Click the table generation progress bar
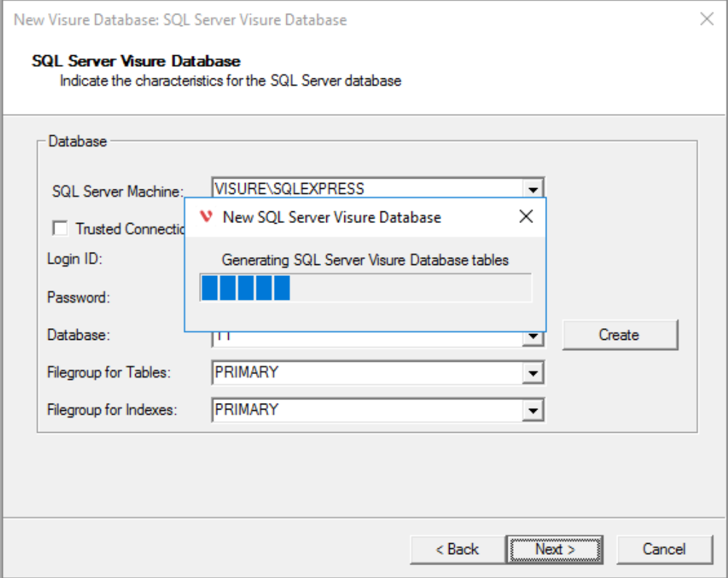Viewport: 728px width, 578px height. 366,288
